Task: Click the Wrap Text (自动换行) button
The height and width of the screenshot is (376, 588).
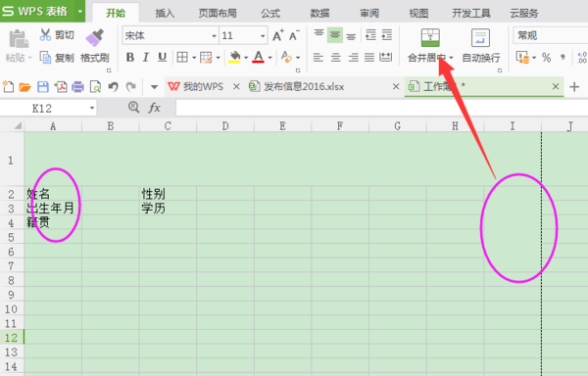Action: (x=481, y=46)
